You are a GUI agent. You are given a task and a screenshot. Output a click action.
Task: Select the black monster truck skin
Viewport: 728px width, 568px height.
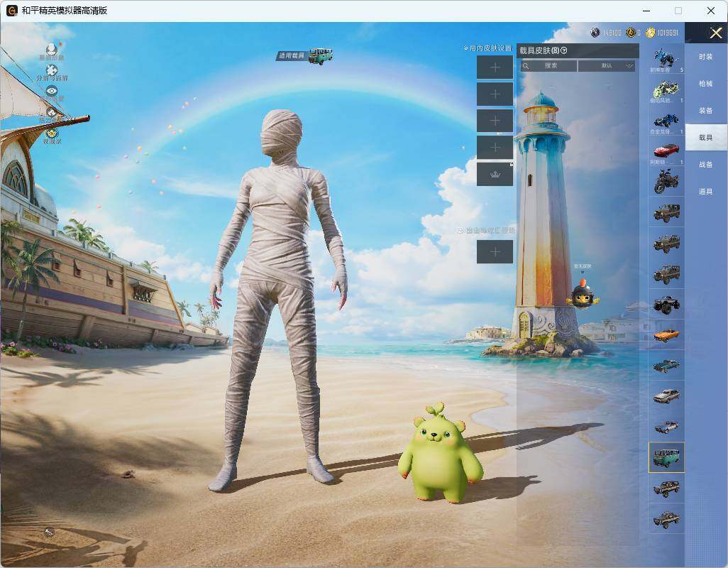666,304
